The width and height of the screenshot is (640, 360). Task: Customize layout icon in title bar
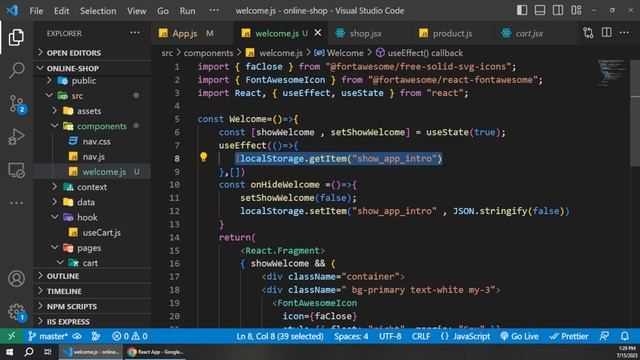576,10
